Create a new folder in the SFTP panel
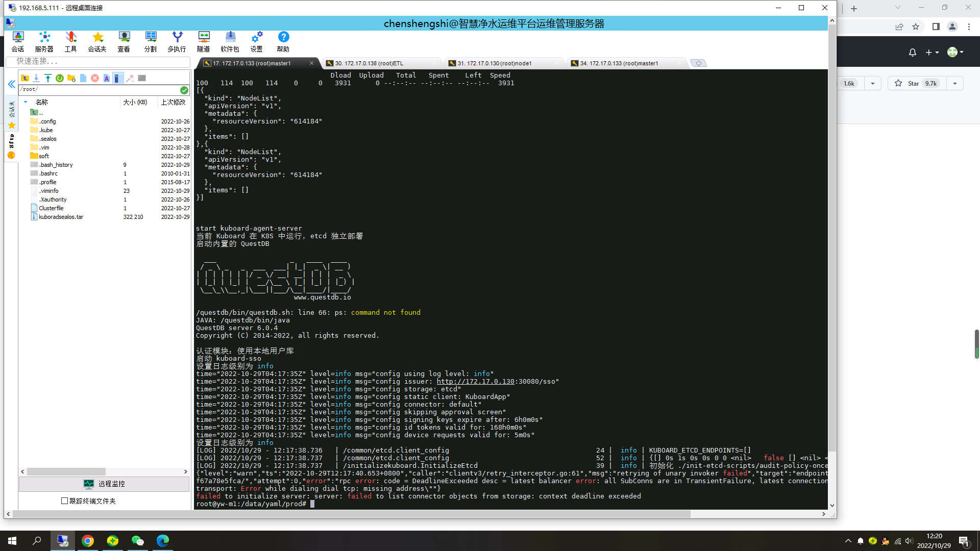This screenshot has width=980, height=551. 71,78
